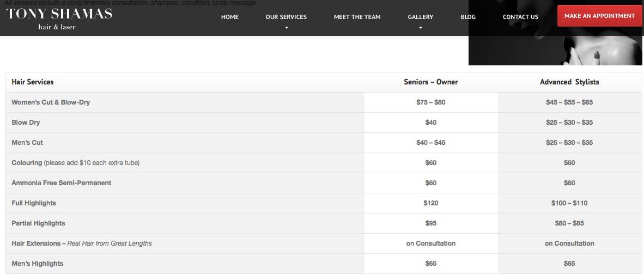Click the $40 – $45 price cell
The width and height of the screenshot is (644, 274).
pos(431,143)
